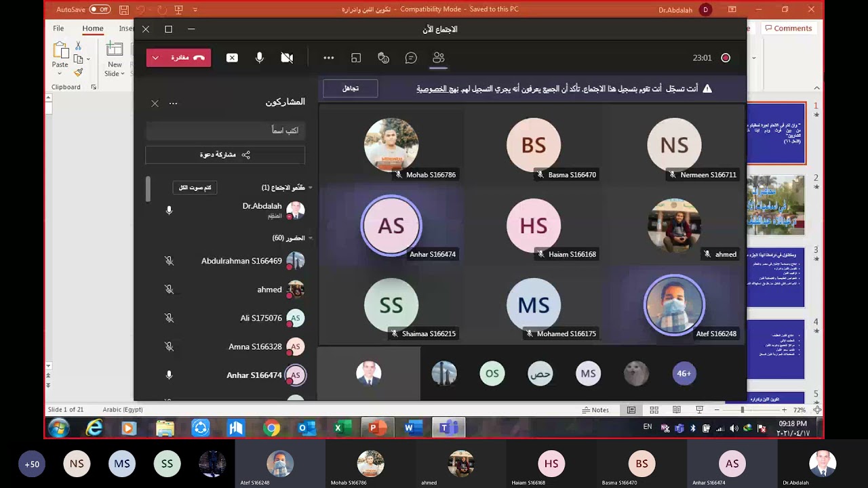Screen dimensions: 868x488
Task: Click muted mic icon for ahmed in list
Action: coord(169,289)
